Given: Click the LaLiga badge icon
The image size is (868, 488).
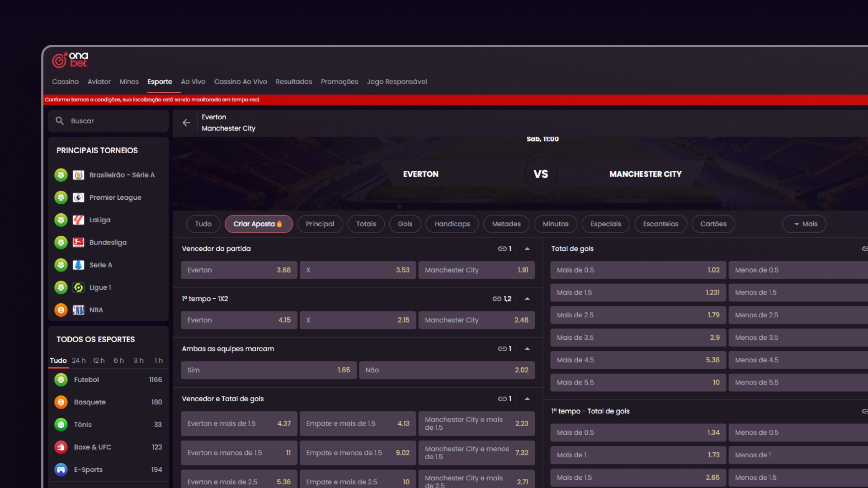Looking at the screenshot, I should coord(78,220).
